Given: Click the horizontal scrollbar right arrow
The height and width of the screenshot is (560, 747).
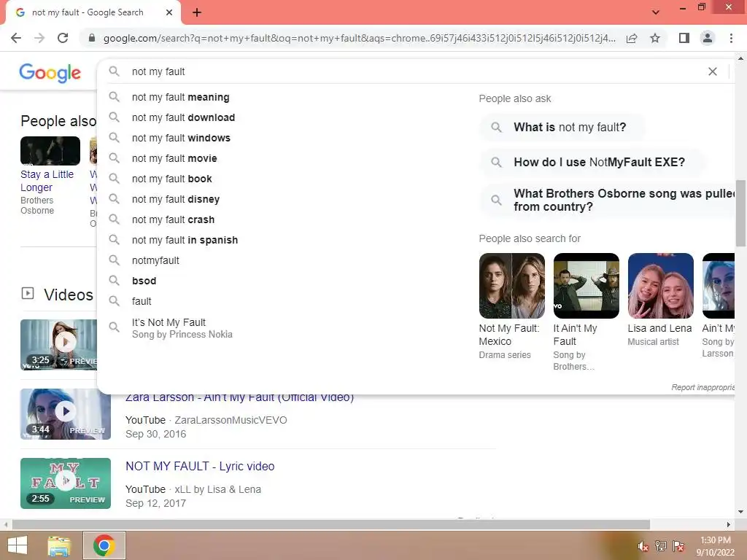Looking at the screenshot, I should [x=729, y=525].
